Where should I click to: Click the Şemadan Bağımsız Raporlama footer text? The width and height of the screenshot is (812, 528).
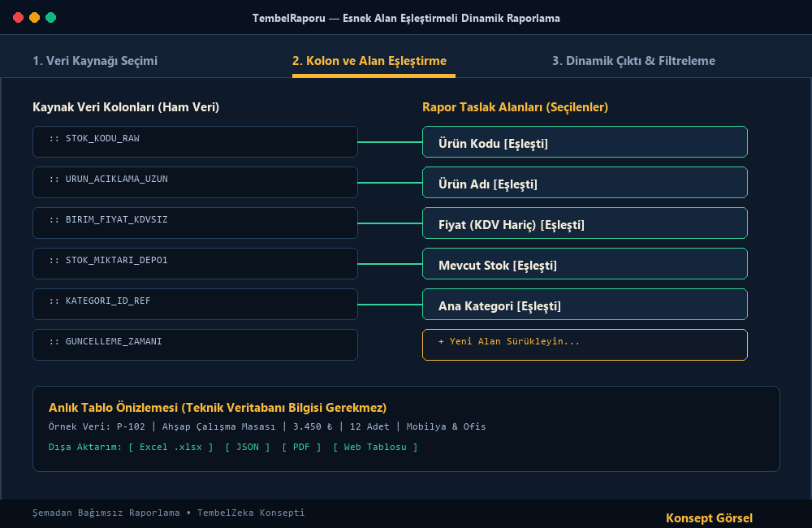click(x=169, y=513)
